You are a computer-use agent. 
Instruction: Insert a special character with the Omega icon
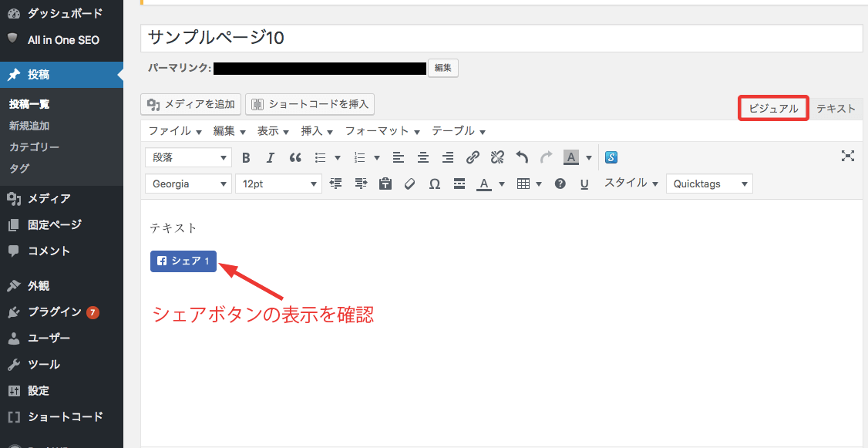point(435,184)
